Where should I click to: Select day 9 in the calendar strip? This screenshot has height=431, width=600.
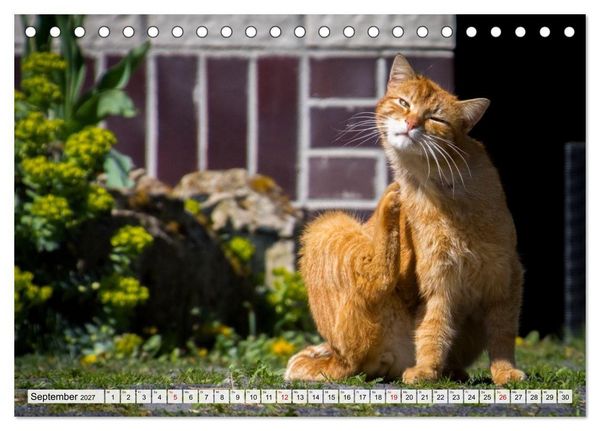tap(238, 397)
